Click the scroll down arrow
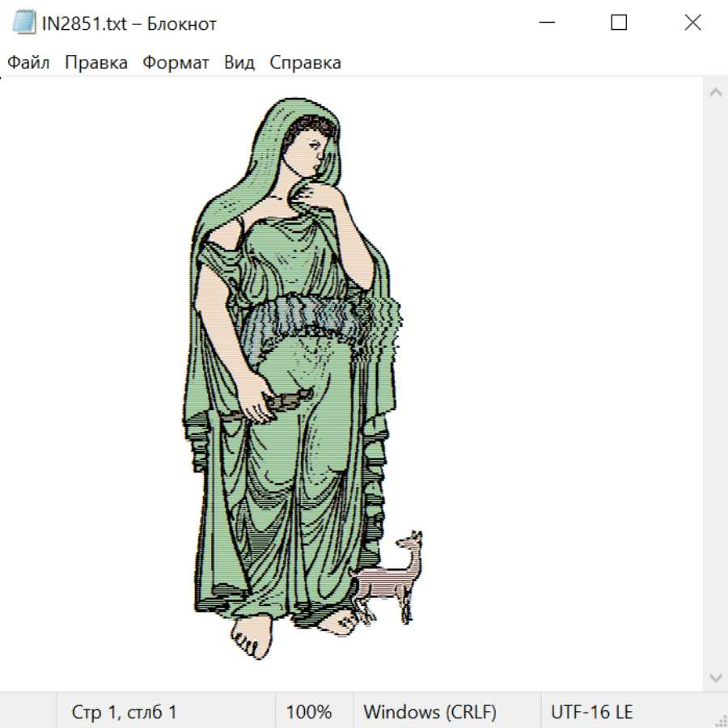Viewport: 728px width, 728px height. (x=715, y=677)
